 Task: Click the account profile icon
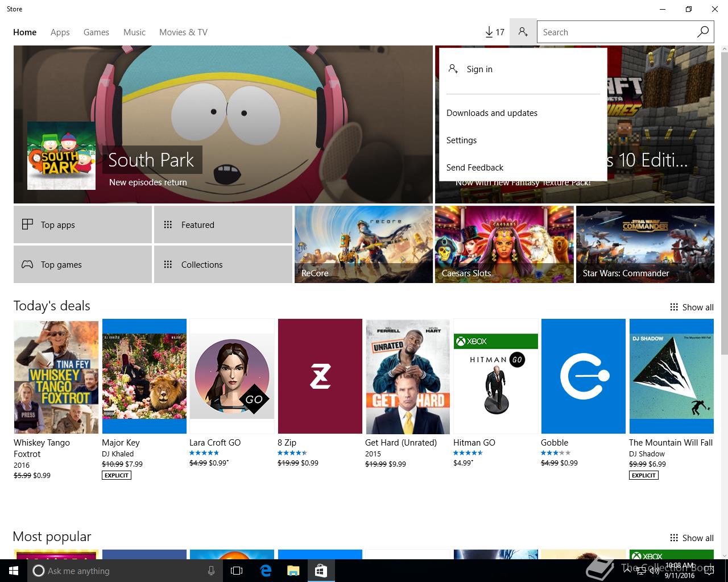[523, 32]
